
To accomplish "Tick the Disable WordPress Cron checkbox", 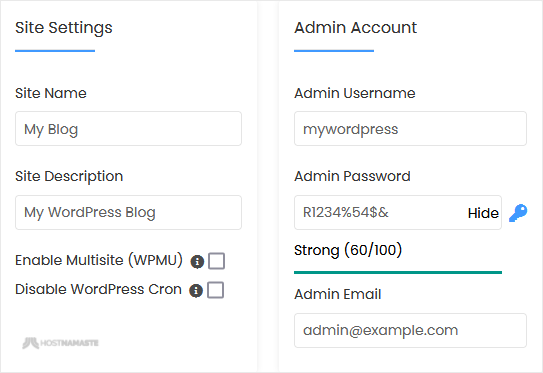I will pyautogui.click(x=215, y=290).
